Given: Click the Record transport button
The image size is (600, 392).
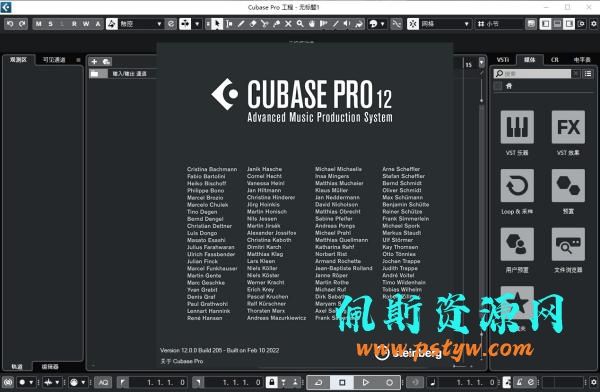Looking at the screenshot, I should (389, 382).
